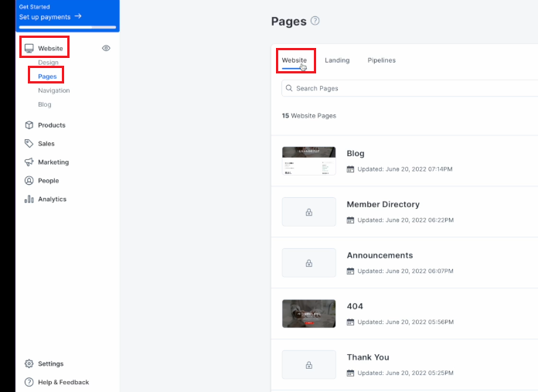Open the Member Directory page title
538x392 pixels.
383,204
